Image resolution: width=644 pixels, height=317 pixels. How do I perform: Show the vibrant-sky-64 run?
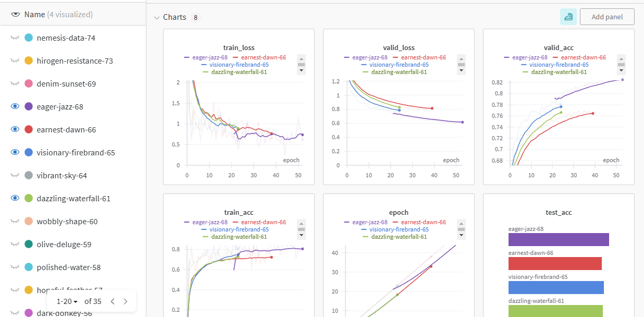(15, 176)
